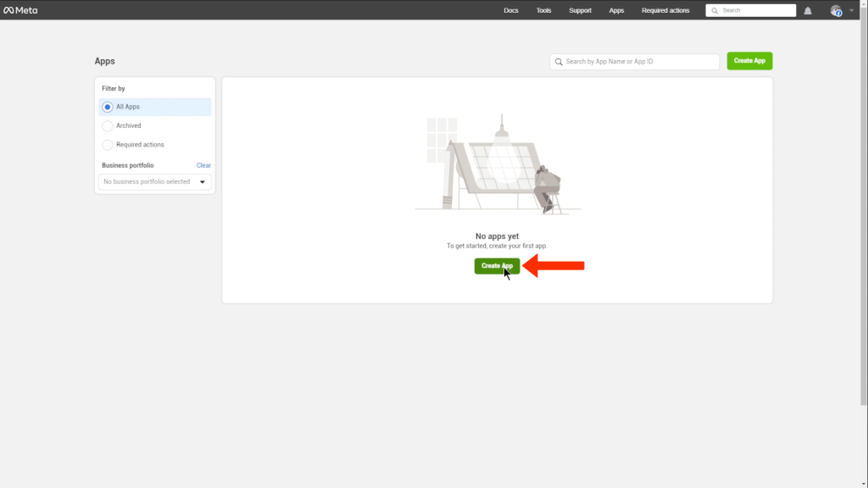Open the Tools menu
This screenshot has width=868, height=488.
pos(543,10)
